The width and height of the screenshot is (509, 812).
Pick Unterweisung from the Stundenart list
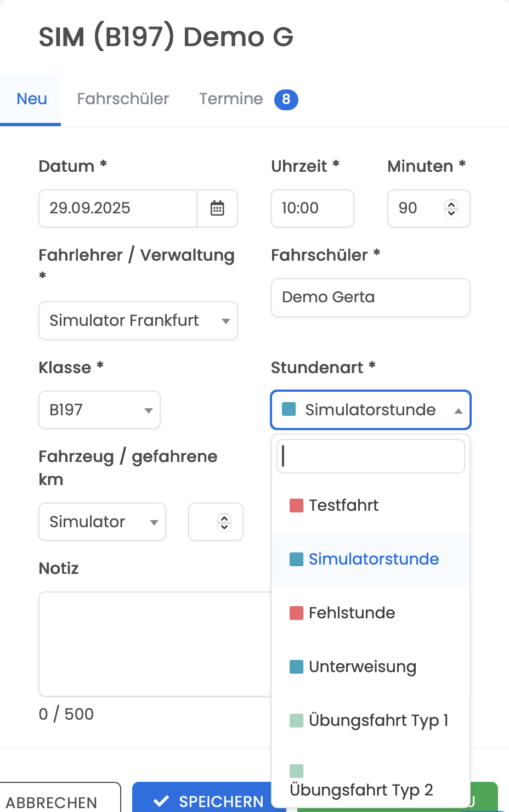pos(371,667)
